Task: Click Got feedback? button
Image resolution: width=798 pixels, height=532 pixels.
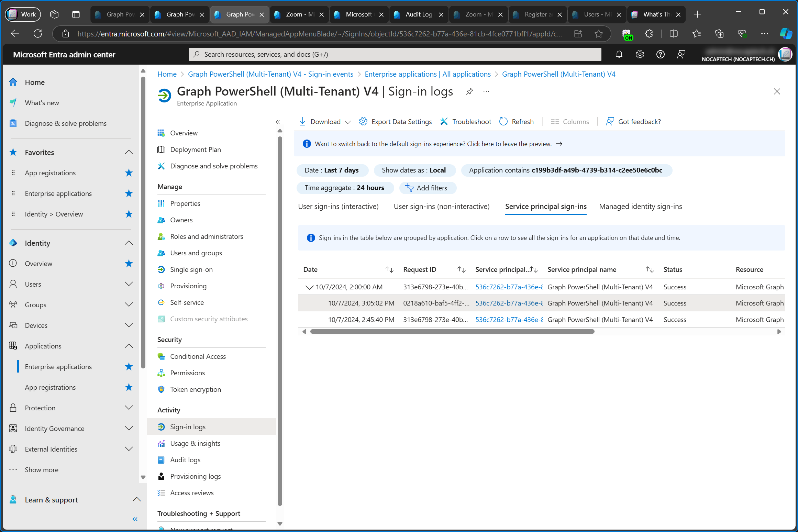Action: 633,122
